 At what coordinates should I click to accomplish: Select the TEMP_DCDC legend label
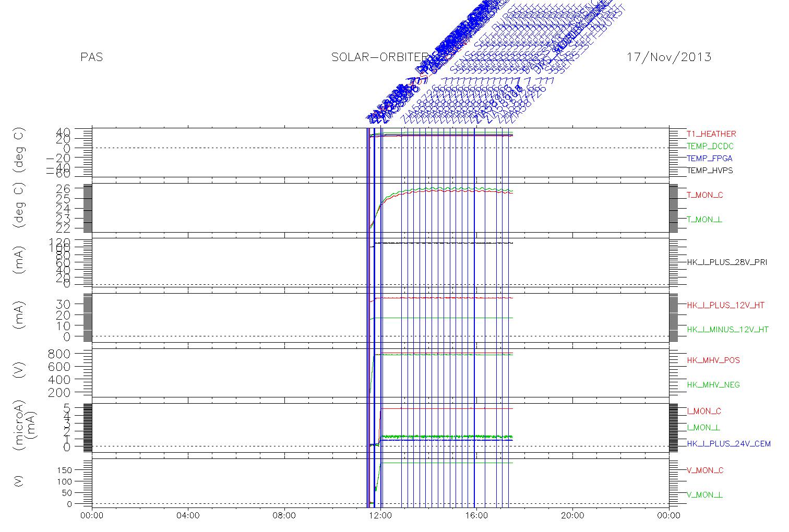click(x=711, y=146)
